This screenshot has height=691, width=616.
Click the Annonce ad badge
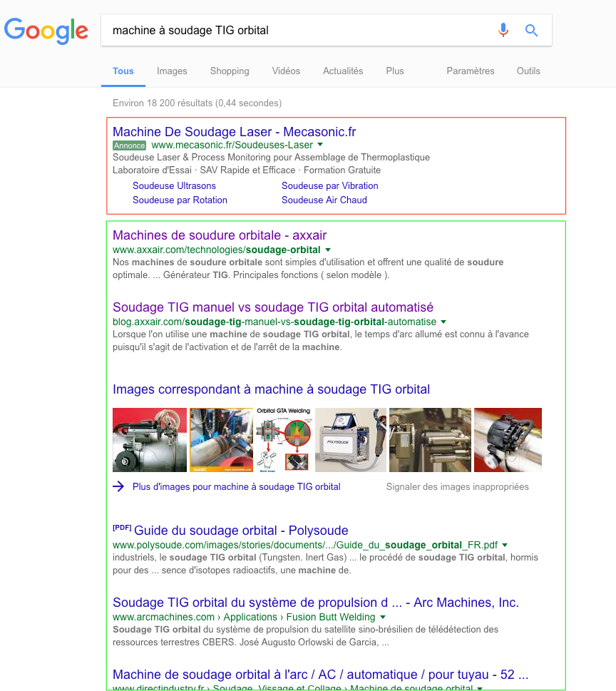pyautogui.click(x=130, y=145)
